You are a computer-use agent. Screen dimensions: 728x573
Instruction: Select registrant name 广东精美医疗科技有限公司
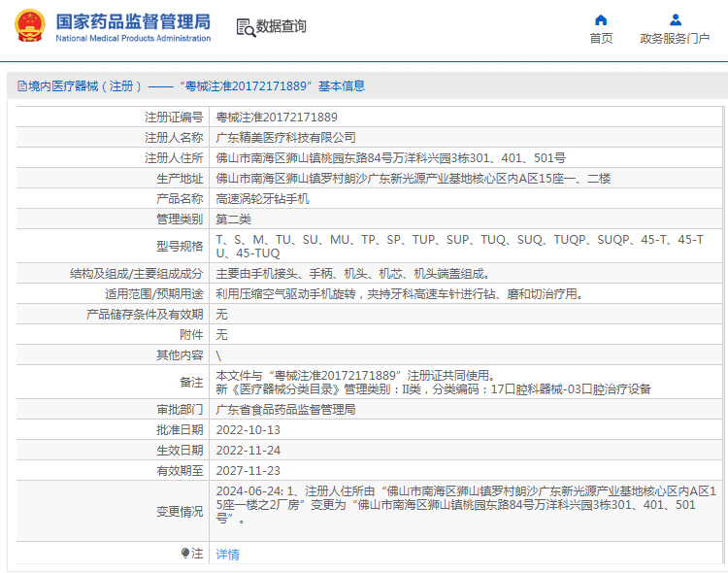pyautogui.click(x=285, y=138)
